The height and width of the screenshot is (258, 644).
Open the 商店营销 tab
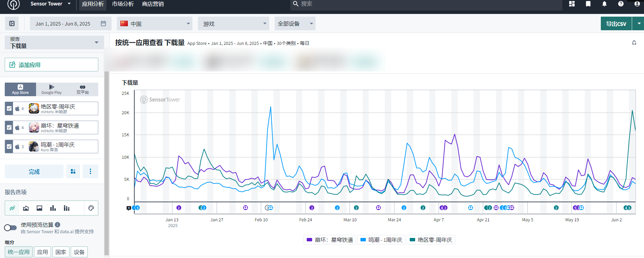coord(153,4)
